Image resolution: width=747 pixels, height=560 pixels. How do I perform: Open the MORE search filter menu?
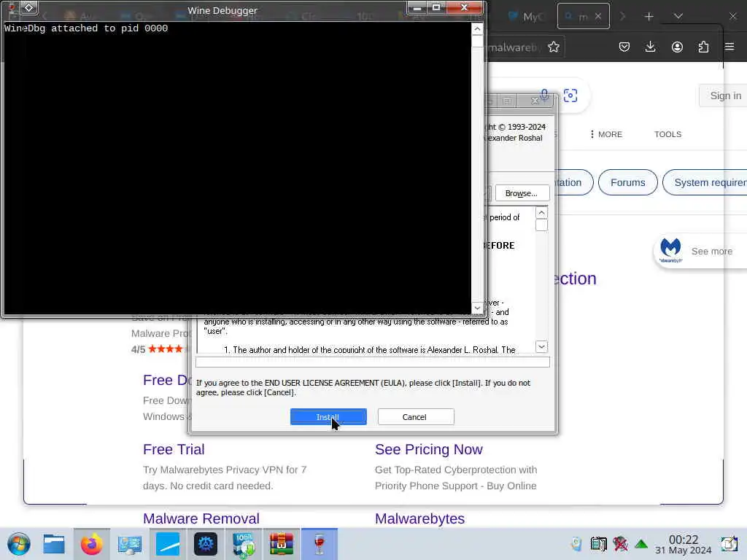pos(606,134)
